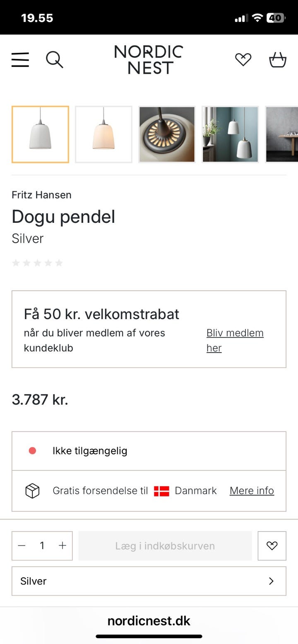Show the close-up top detail thumbnail

click(x=167, y=134)
